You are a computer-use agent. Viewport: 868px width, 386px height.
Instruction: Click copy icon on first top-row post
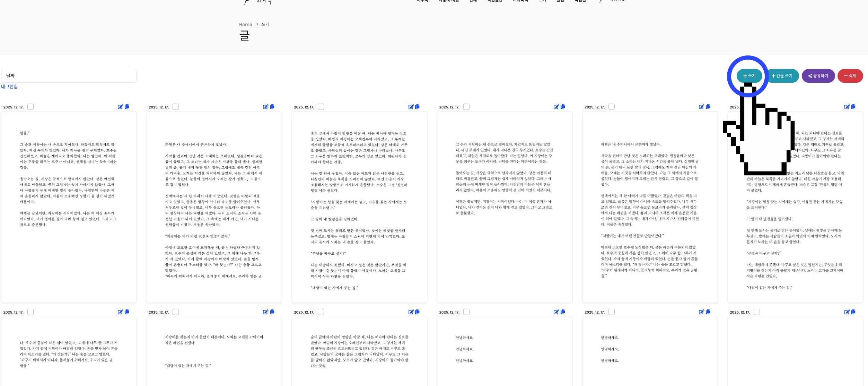(x=127, y=107)
